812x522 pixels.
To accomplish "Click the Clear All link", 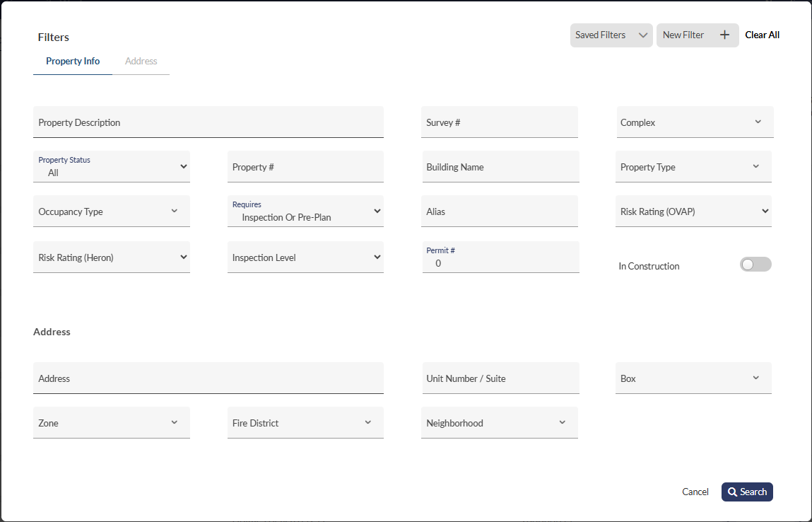I will [x=762, y=35].
